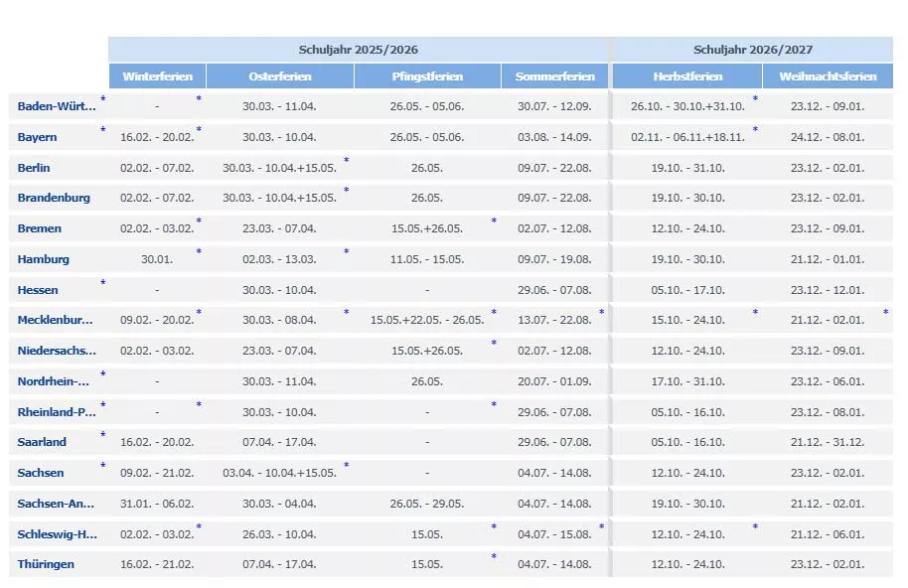Click Hessen's Weihnachtsferien date 23.12. - 12.01.
This screenshot has height=588, width=908.
(828, 290)
